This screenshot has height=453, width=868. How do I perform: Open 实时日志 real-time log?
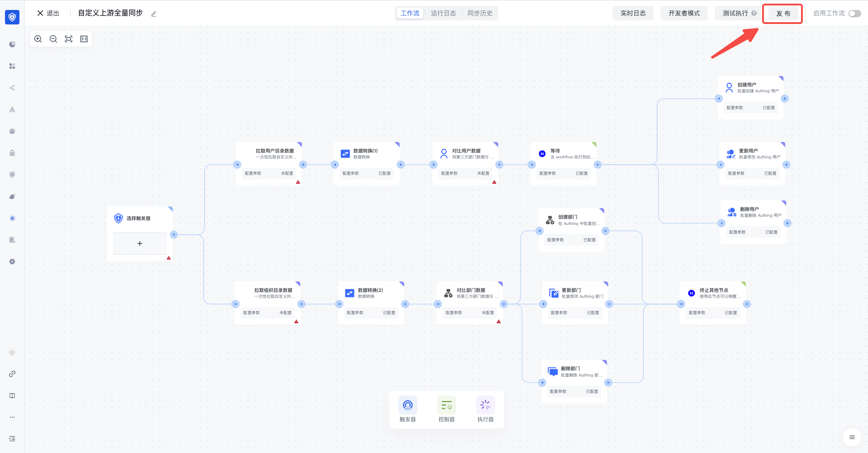tap(633, 13)
